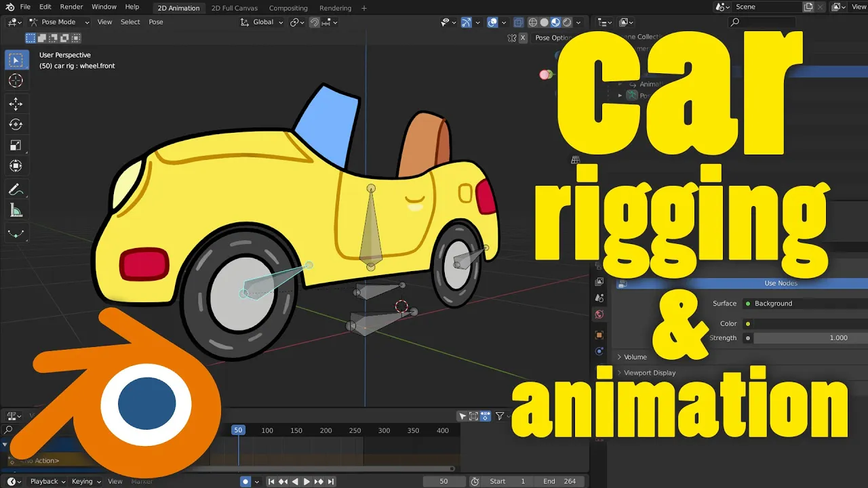Click the new scene copy icon
This screenshot has height=488, width=868.
tap(808, 7)
